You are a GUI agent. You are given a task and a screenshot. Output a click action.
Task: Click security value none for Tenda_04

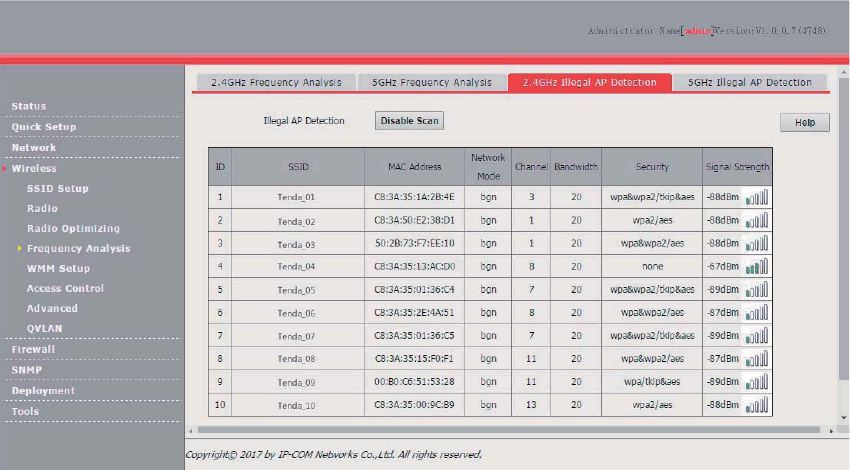pos(652,267)
